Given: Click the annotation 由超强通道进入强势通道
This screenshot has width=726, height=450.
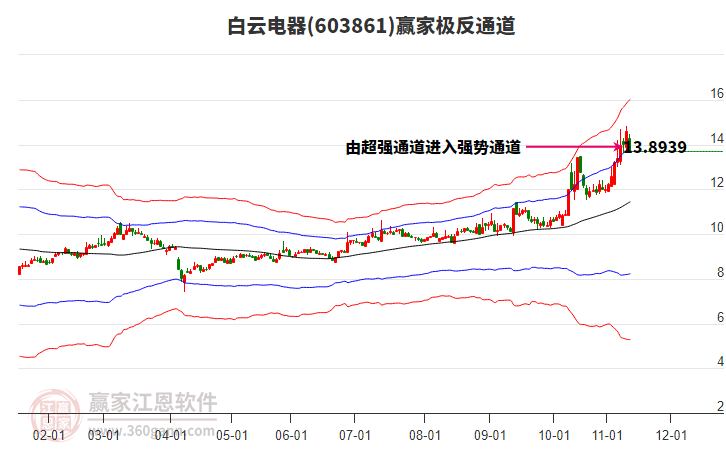Looking at the screenshot, I should coord(433,148).
